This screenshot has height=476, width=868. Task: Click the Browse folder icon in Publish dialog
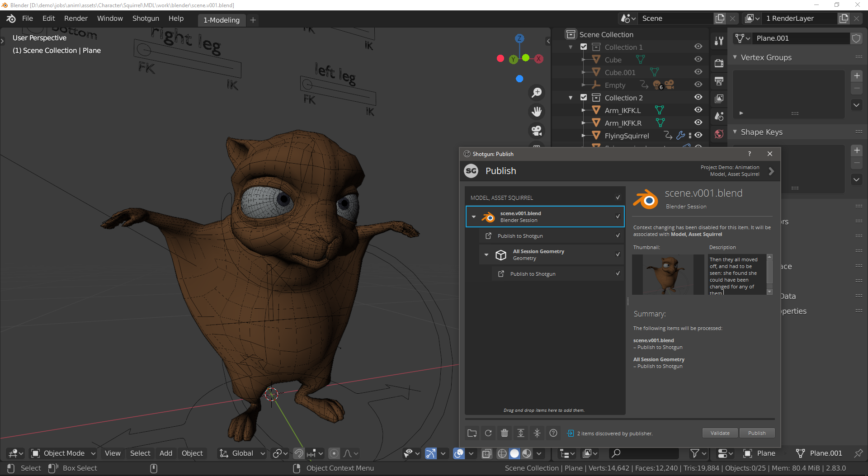pyautogui.click(x=472, y=433)
